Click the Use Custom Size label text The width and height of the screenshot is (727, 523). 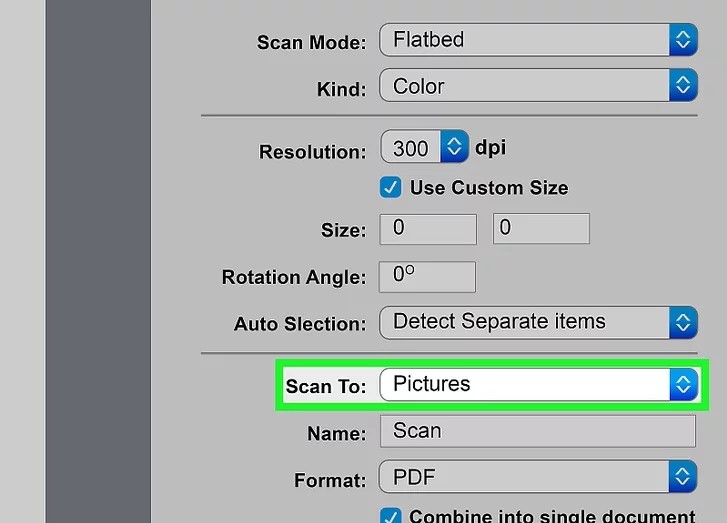click(489, 187)
